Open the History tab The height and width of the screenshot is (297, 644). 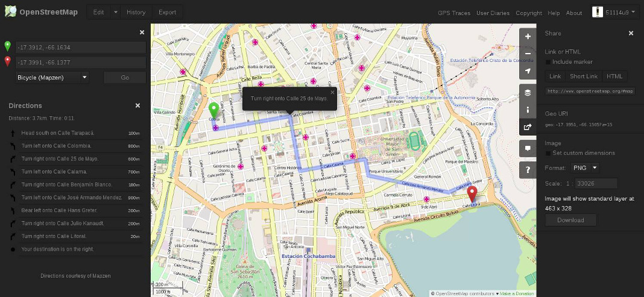click(136, 12)
